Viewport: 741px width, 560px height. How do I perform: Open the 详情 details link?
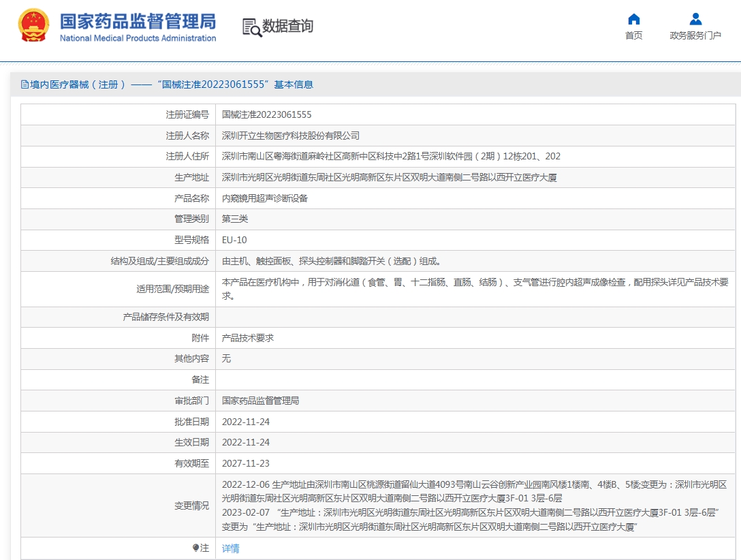point(231,548)
